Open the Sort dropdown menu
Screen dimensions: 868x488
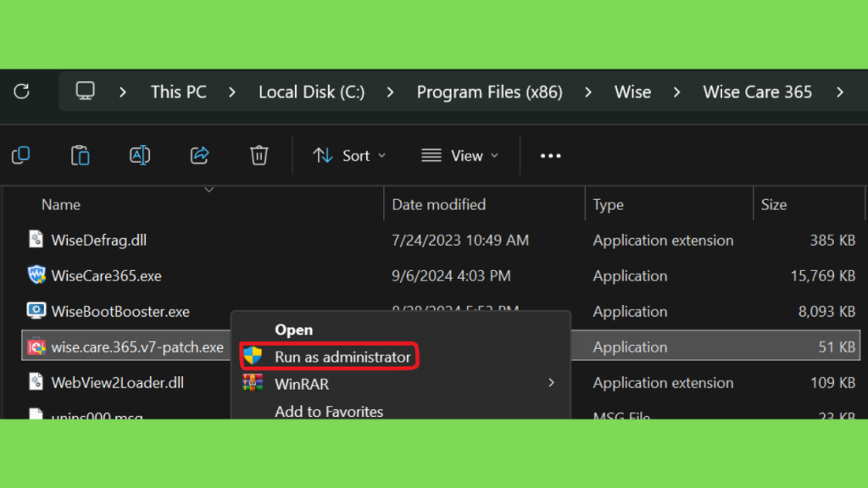(x=349, y=156)
